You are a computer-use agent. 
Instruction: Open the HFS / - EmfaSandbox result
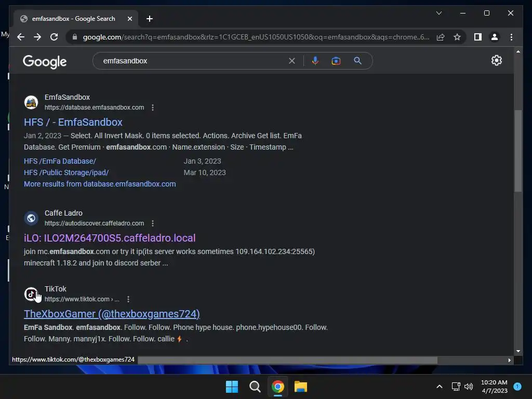[73, 122]
